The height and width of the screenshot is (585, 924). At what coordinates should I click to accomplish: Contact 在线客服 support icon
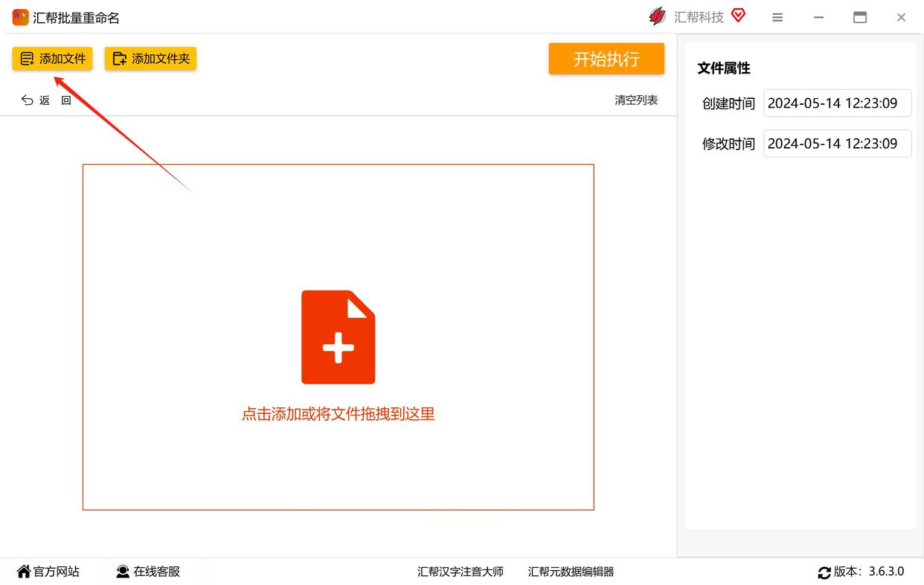(x=123, y=572)
